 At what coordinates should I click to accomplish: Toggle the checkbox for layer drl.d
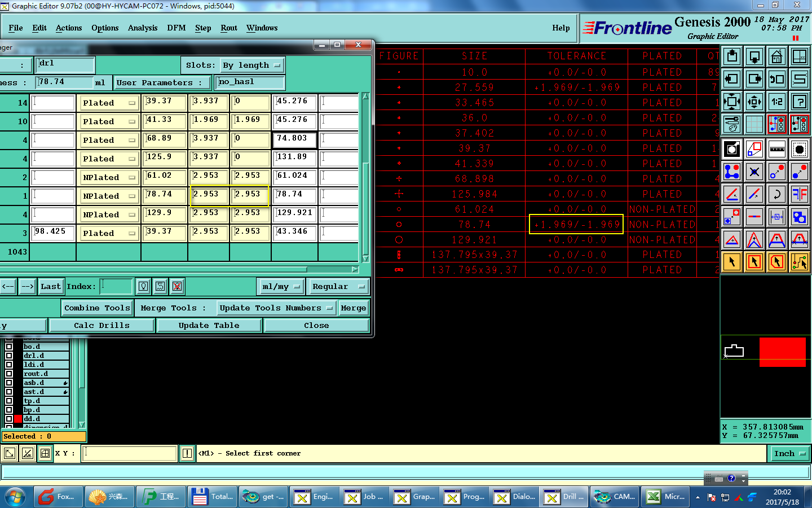[9, 356]
